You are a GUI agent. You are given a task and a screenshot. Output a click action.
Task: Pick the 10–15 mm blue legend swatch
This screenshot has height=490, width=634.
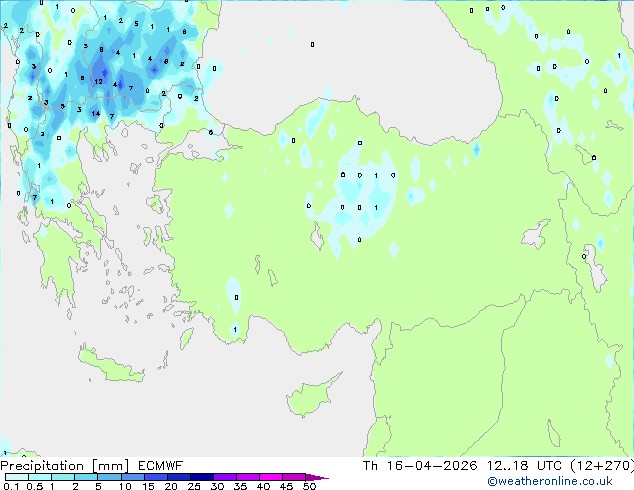click(132, 477)
